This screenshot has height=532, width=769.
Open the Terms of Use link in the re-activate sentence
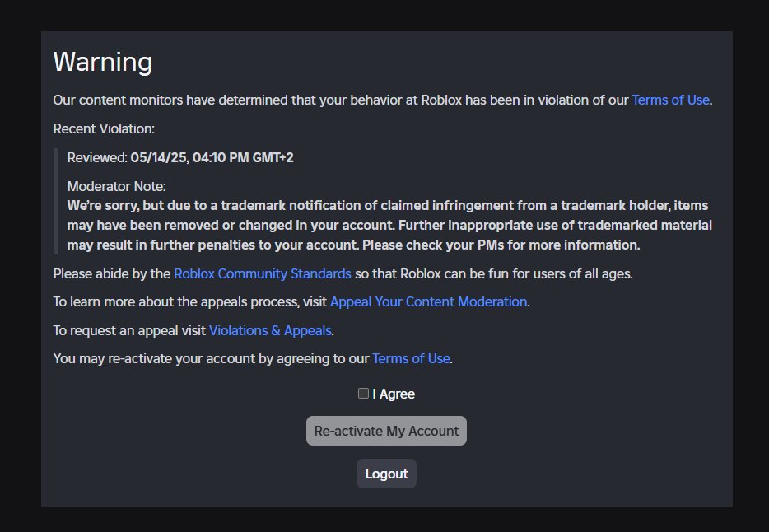pos(411,358)
